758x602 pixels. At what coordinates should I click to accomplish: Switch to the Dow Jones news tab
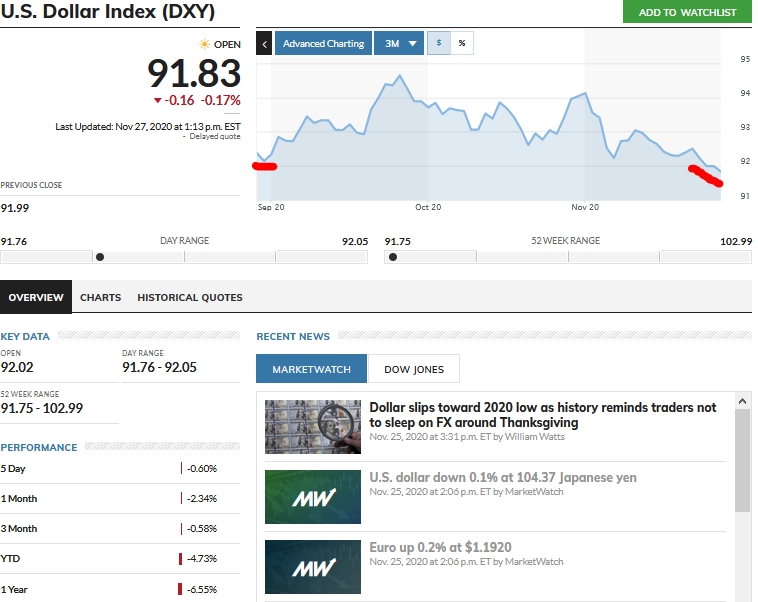pos(414,369)
